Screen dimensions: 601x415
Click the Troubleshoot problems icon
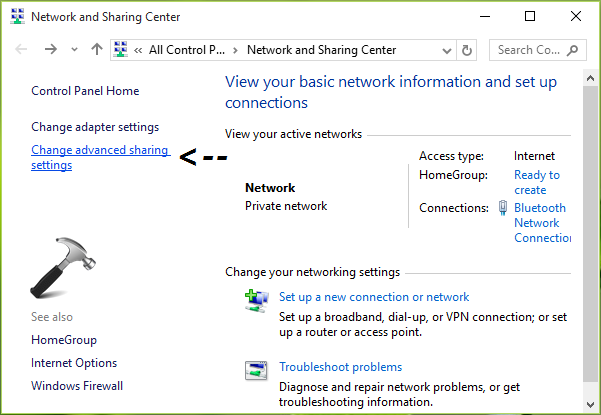coord(256,370)
